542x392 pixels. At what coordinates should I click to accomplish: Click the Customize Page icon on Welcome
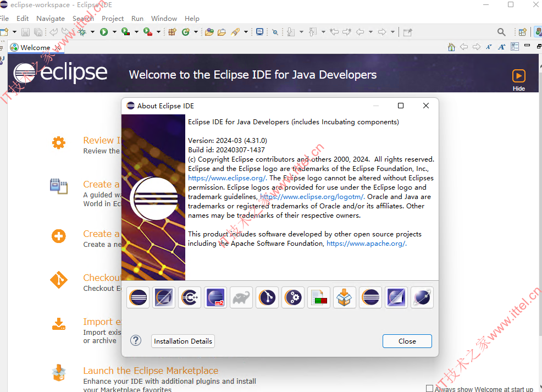515,47
